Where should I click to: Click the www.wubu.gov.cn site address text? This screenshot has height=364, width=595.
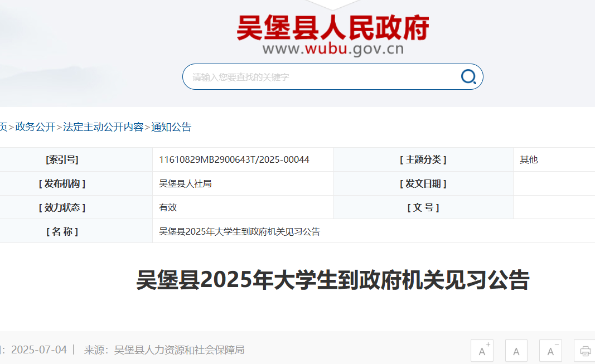point(333,49)
